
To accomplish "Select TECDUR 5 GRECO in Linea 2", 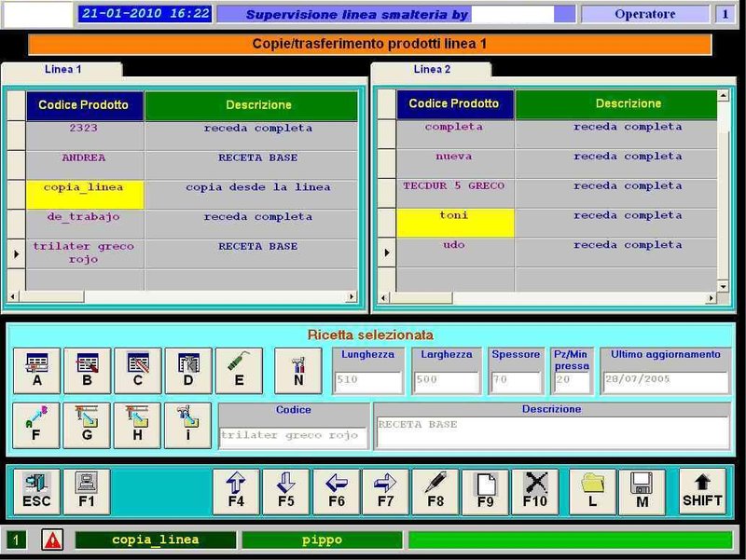I will (x=454, y=193).
